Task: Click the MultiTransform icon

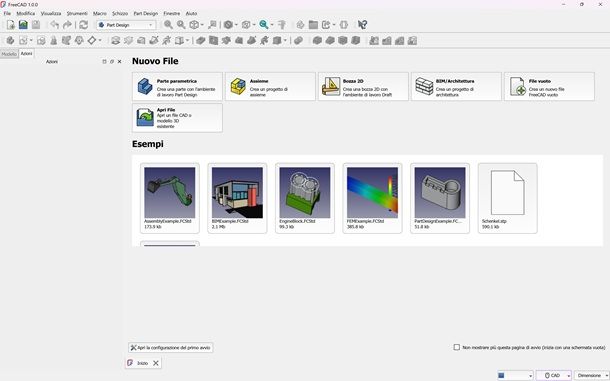Action: tap(412, 40)
